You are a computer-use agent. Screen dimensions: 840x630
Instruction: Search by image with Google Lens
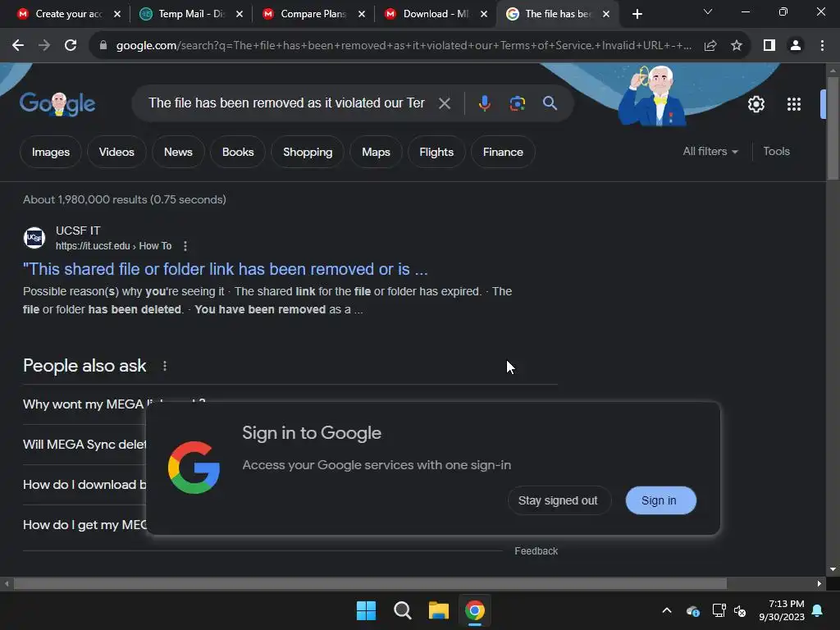[518, 103]
